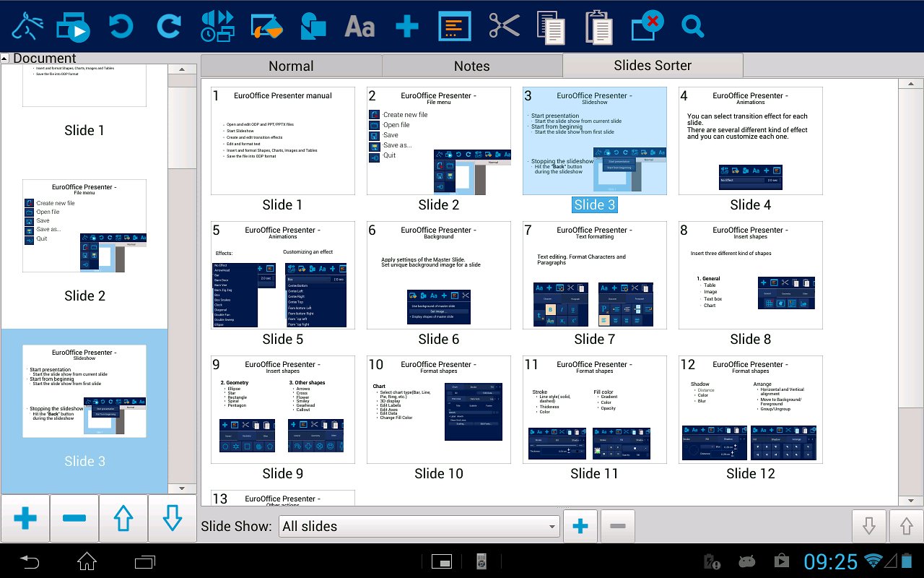Remove the selected slide in the left panel
924x578 pixels.
(x=74, y=518)
